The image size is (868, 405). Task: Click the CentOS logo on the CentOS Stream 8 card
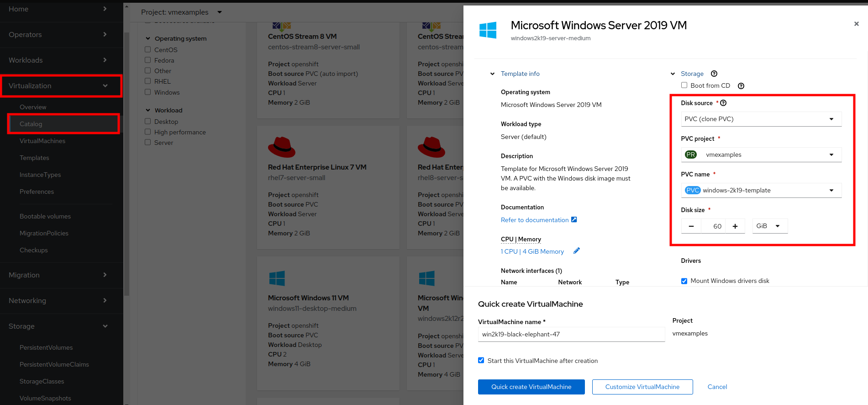pyautogui.click(x=282, y=26)
